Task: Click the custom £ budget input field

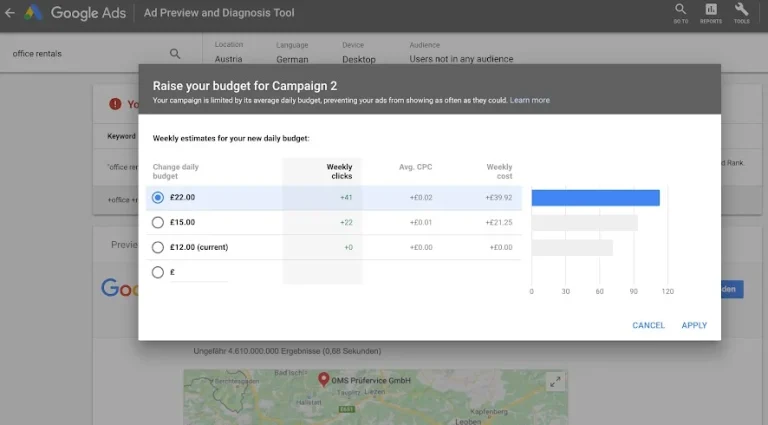Action: click(199, 273)
